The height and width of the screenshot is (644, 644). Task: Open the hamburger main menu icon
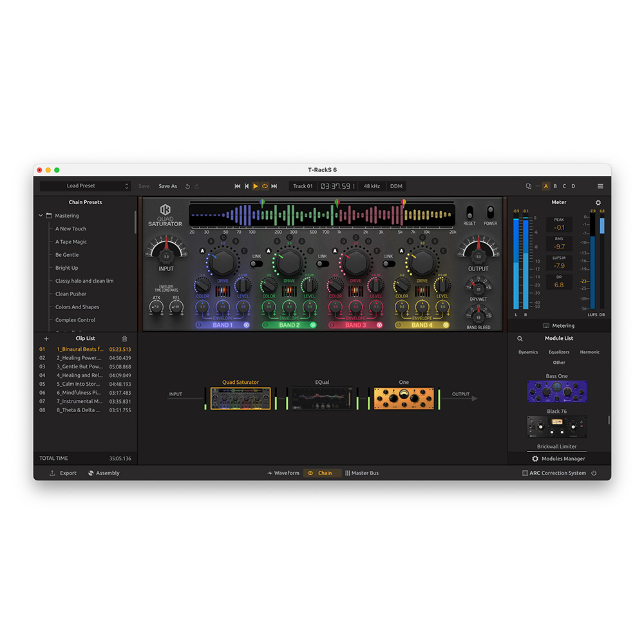point(600,186)
